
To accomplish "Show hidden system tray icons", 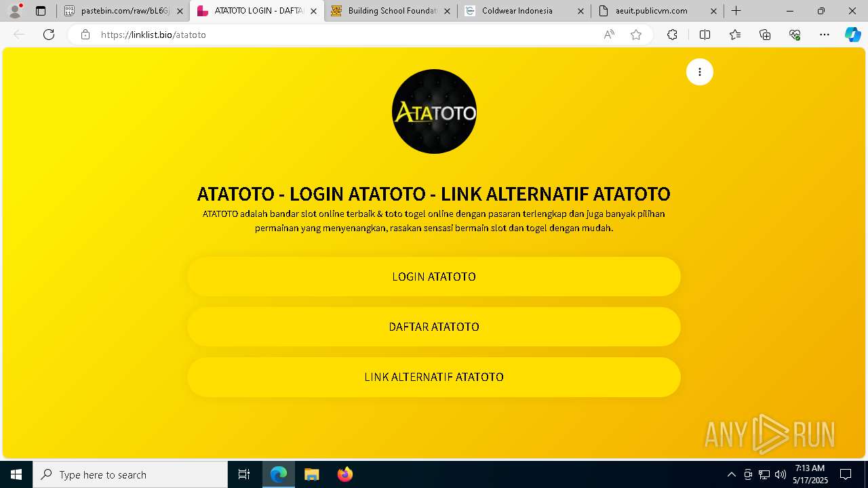I will tap(731, 474).
